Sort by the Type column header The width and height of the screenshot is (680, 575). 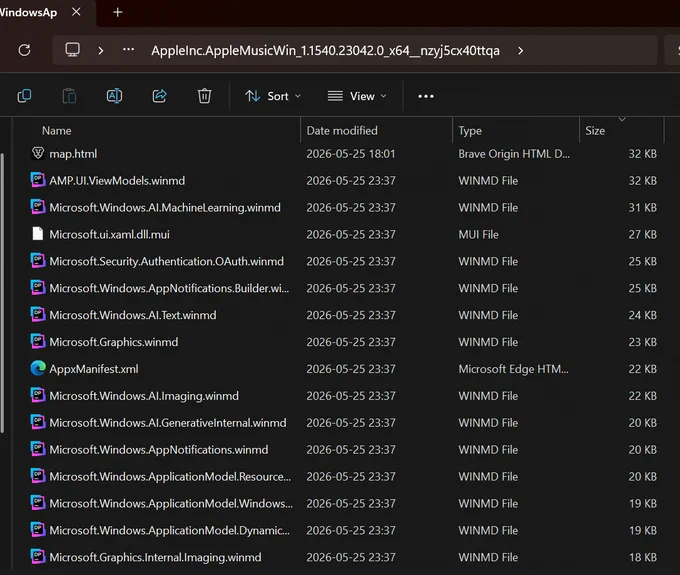[x=470, y=131]
